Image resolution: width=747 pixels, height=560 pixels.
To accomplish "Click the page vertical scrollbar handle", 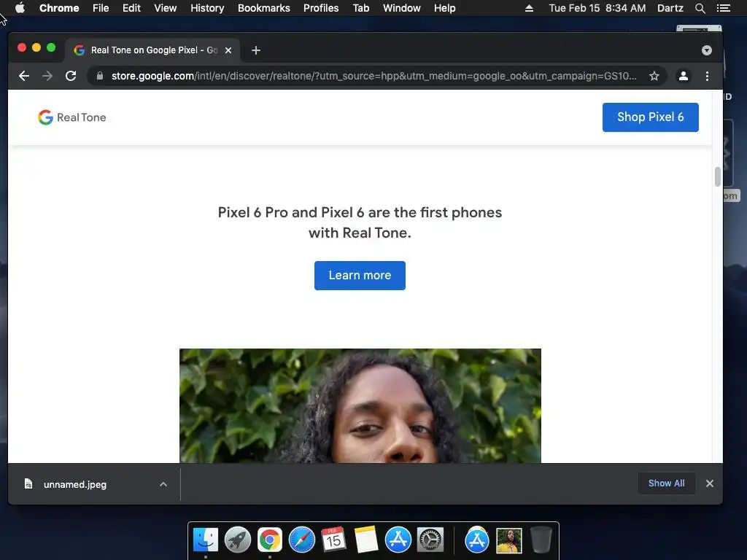I will click(x=718, y=176).
